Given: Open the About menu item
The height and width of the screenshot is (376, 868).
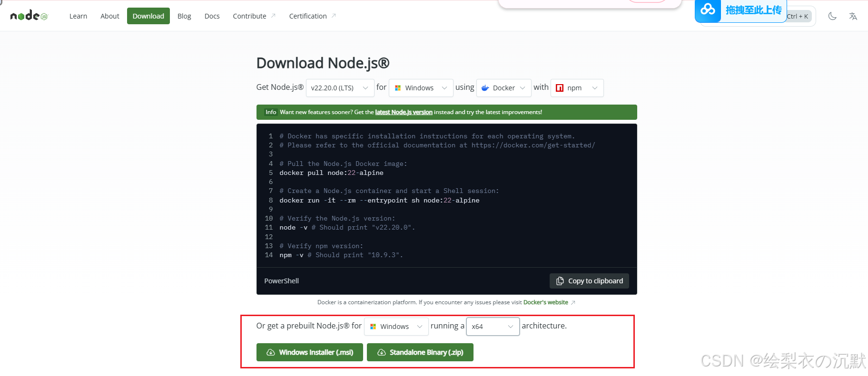Looking at the screenshot, I should coord(110,16).
